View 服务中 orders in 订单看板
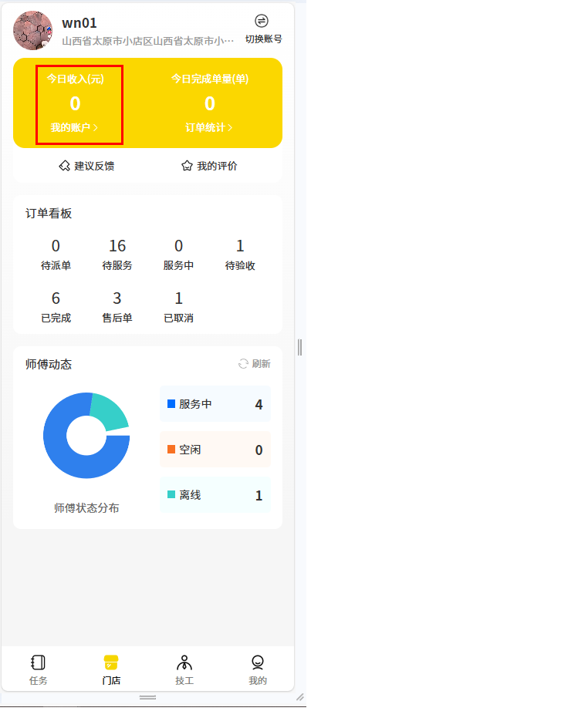 (x=178, y=254)
